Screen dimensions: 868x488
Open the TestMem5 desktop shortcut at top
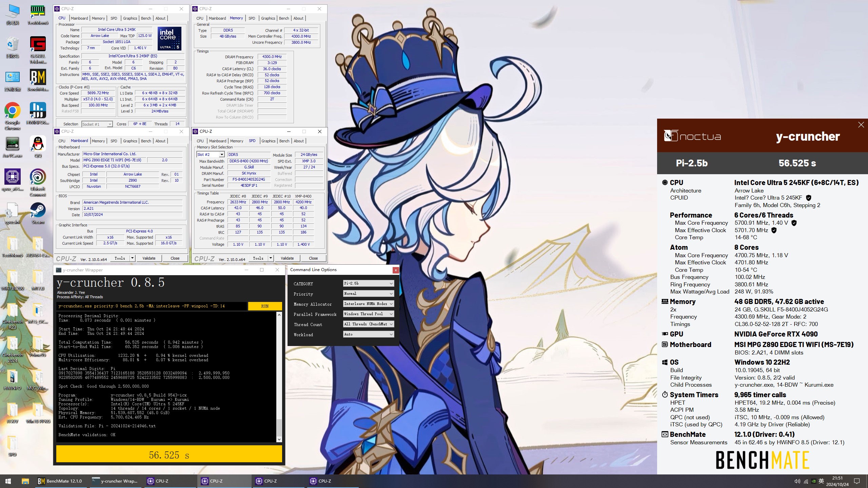tap(38, 15)
